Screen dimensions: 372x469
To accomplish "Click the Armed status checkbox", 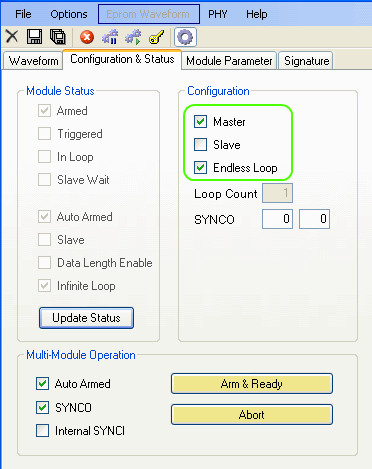I will pyautogui.click(x=44, y=111).
